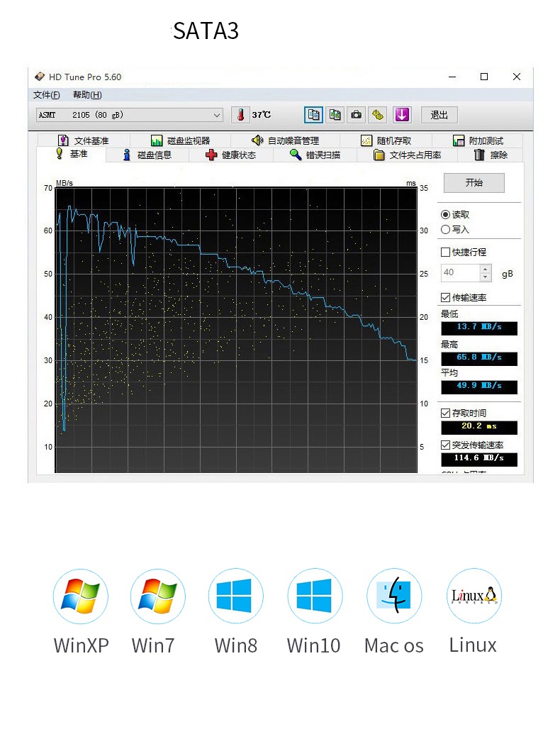Click the thermometer temperature icon
560x739 pixels.
(x=241, y=114)
